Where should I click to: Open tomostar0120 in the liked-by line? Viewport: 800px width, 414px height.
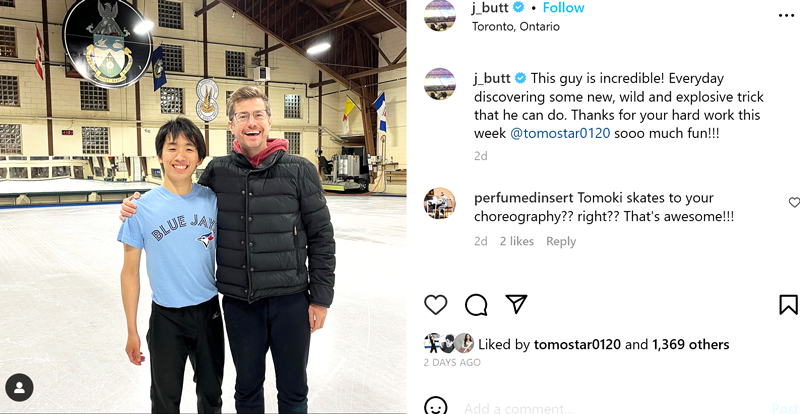pyautogui.click(x=577, y=345)
